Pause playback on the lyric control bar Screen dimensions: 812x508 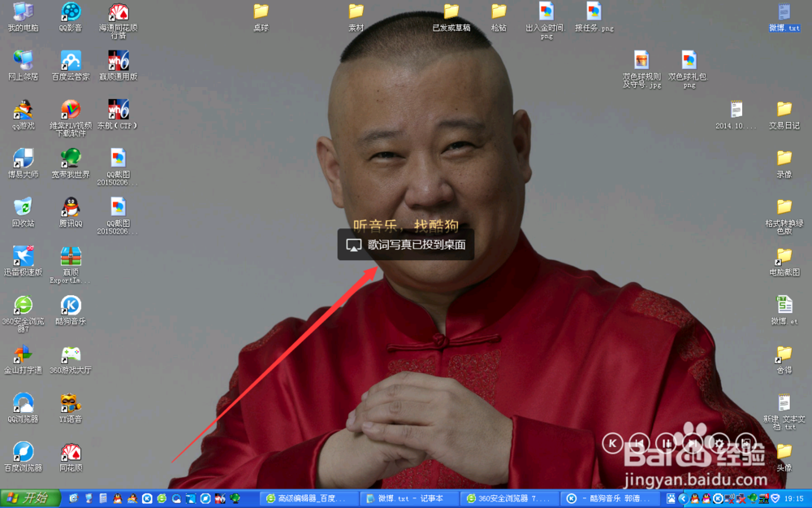click(666, 444)
